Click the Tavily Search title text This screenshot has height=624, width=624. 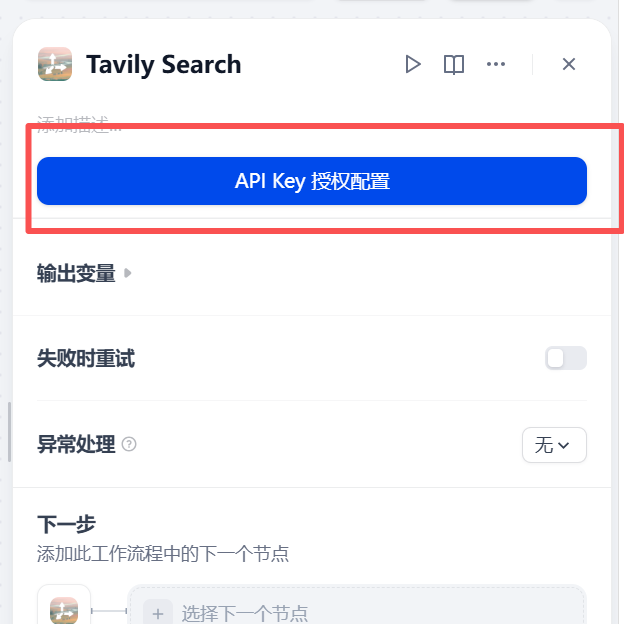click(164, 64)
